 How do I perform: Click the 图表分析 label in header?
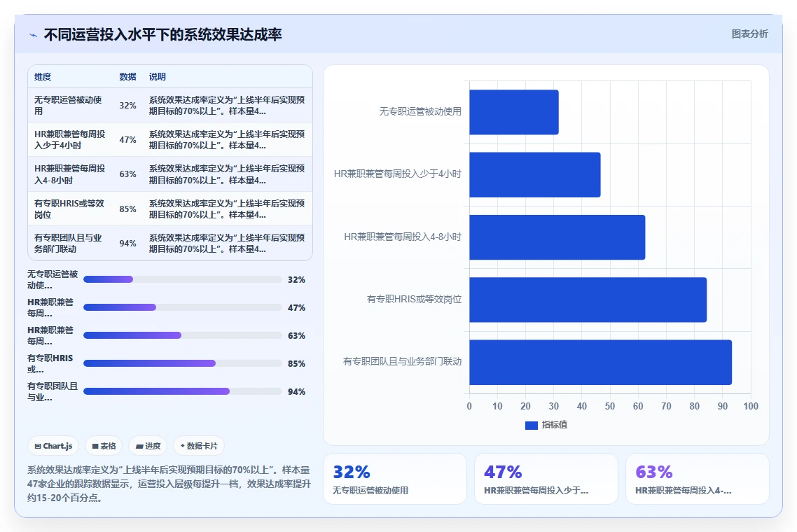pos(750,34)
